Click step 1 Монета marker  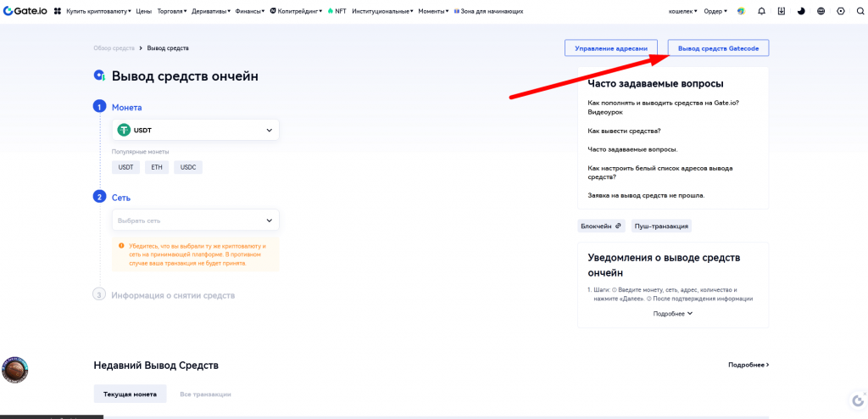100,107
